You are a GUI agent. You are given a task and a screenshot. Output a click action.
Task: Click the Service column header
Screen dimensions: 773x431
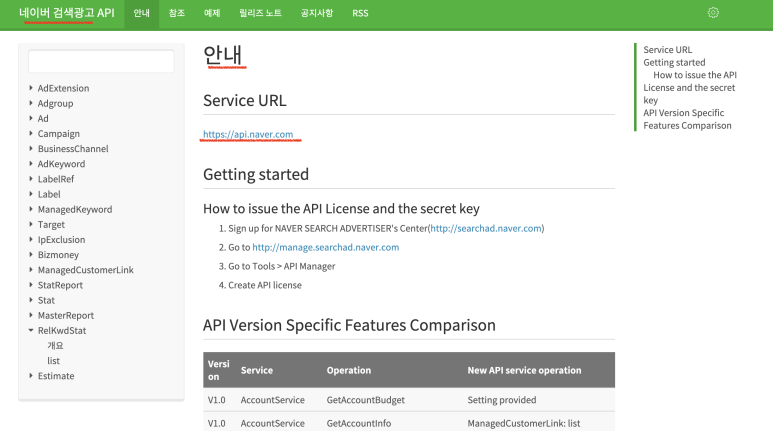coord(256,370)
